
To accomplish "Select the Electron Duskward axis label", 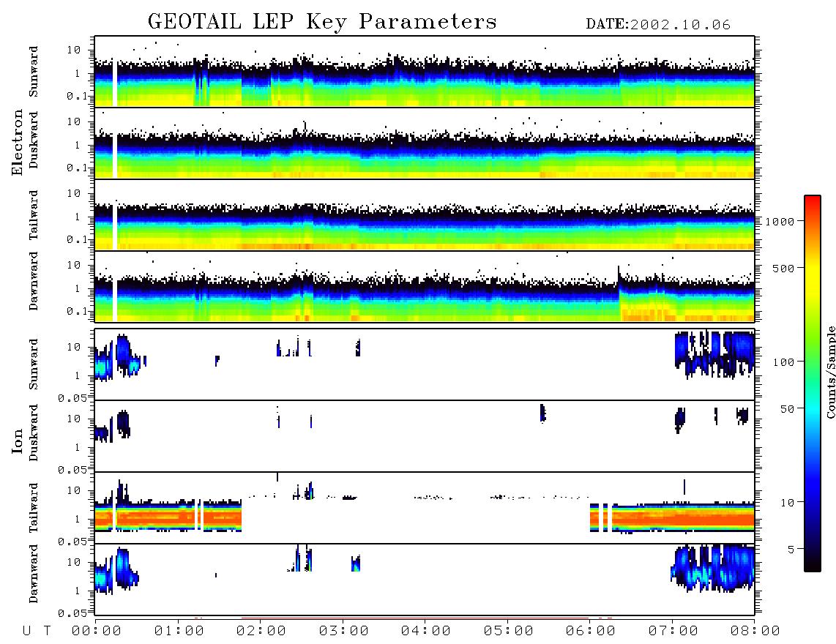I will point(34,140).
